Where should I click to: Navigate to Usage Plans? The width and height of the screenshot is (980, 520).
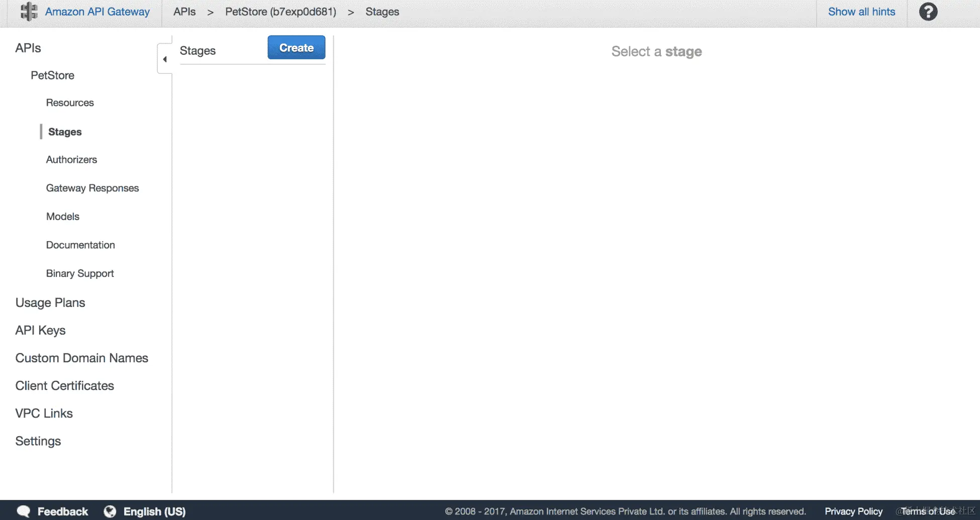[50, 302]
